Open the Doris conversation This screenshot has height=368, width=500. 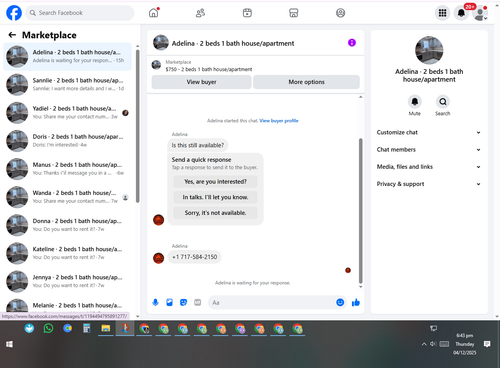(x=67, y=141)
